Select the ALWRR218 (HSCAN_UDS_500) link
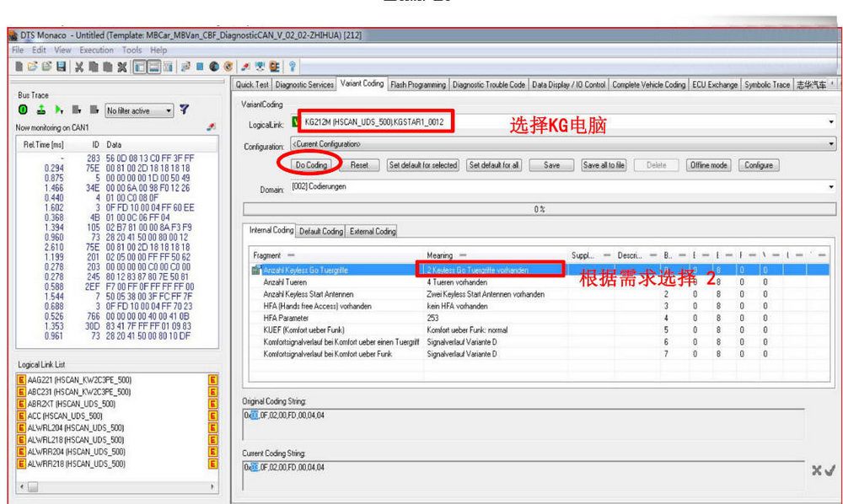 click(x=77, y=464)
